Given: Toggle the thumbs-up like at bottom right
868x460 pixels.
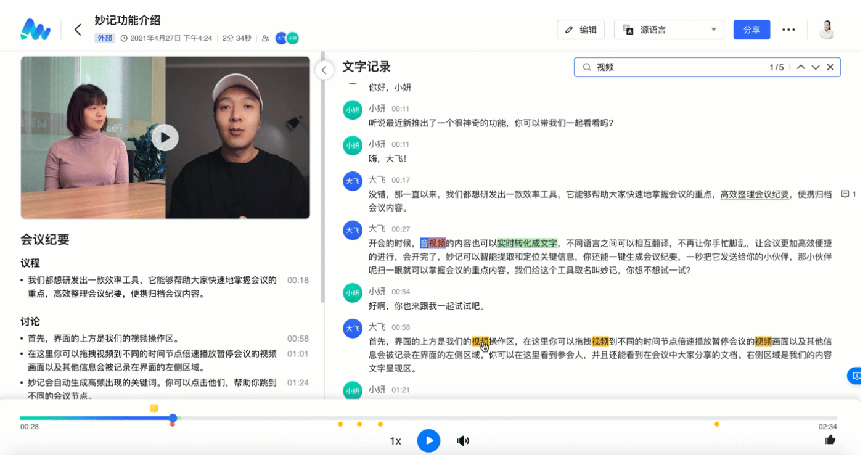Looking at the screenshot, I should (x=830, y=440).
